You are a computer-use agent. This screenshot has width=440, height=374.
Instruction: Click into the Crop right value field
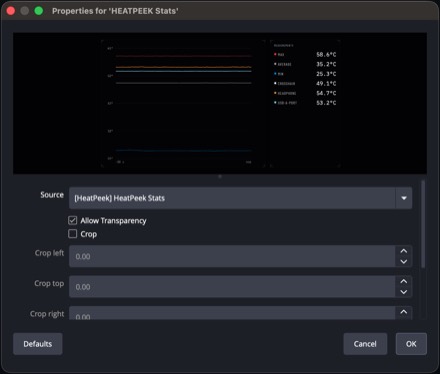(x=232, y=313)
